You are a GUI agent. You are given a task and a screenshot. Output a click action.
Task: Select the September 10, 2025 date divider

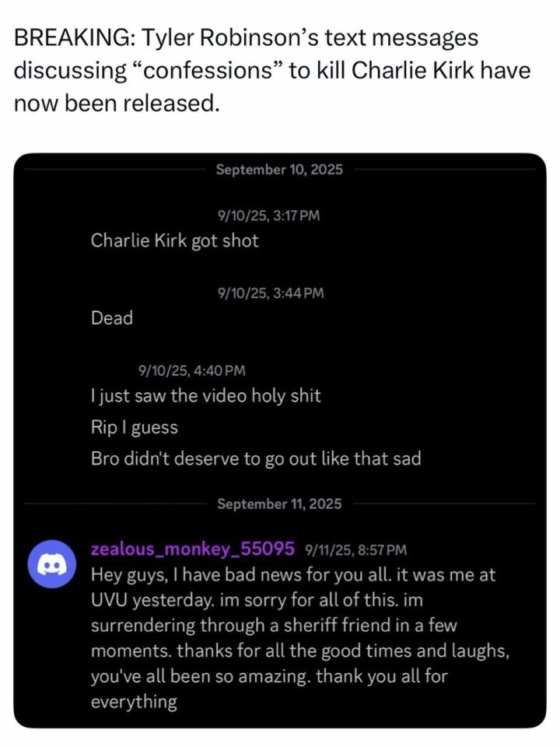(279, 169)
